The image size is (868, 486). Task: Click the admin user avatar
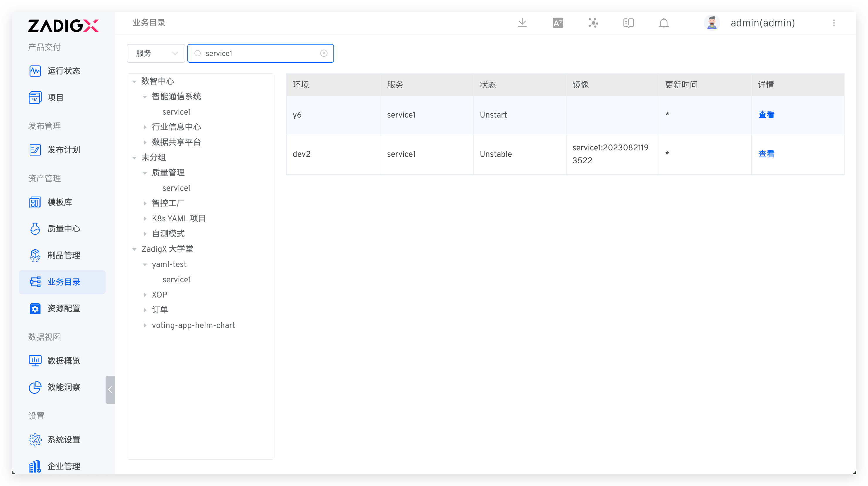(712, 23)
